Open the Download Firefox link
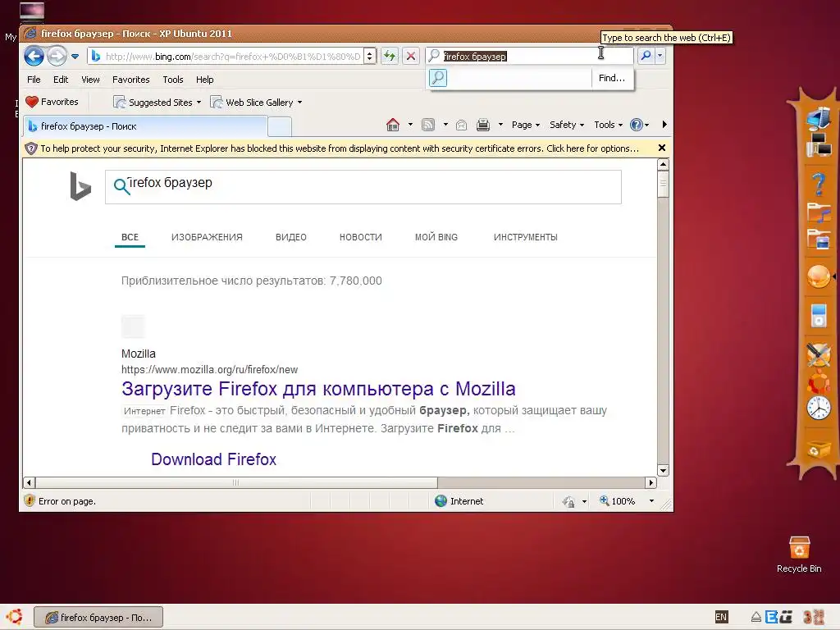Screen dimensions: 840x630 214,459
